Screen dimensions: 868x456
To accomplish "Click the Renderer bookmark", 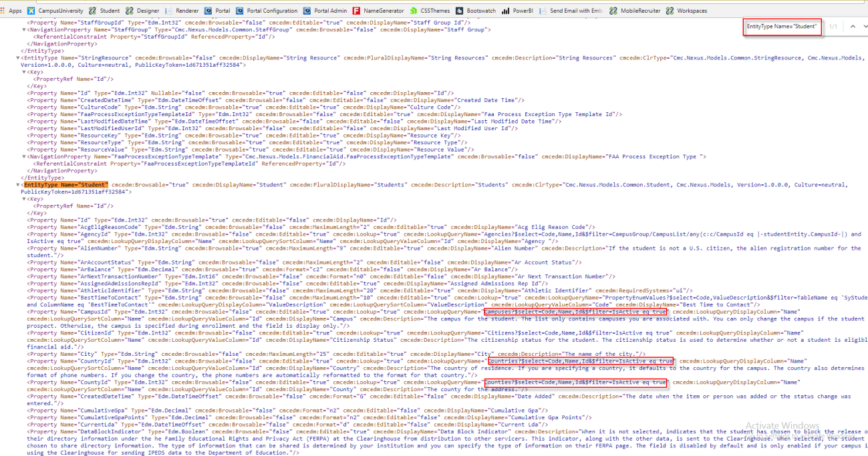I will pos(182,11).
